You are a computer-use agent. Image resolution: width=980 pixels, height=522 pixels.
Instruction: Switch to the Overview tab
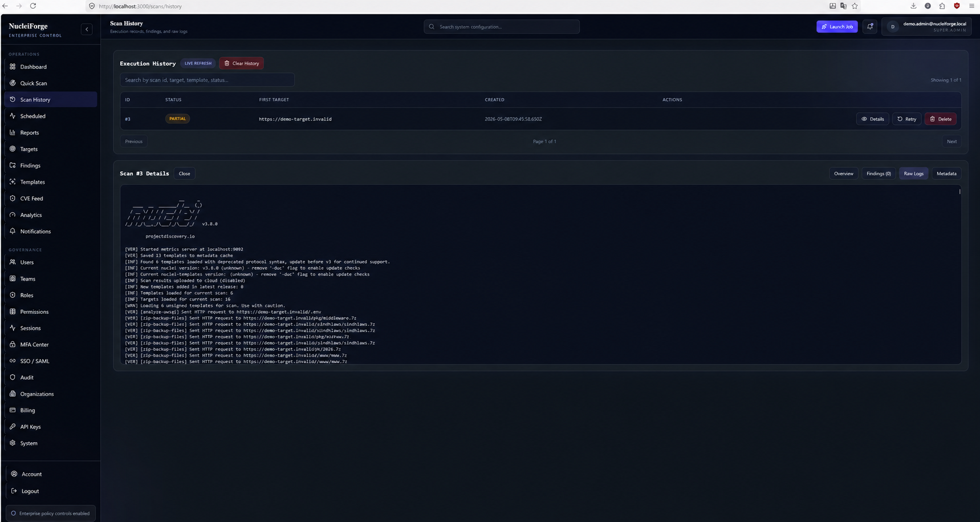[x=844, y=173]
